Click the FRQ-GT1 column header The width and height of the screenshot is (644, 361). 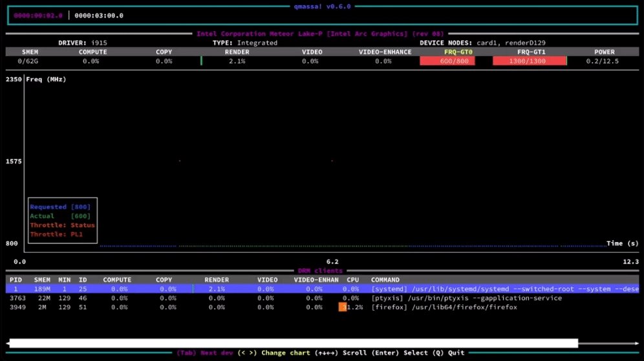pyautogui.click(x=531, y=52)
